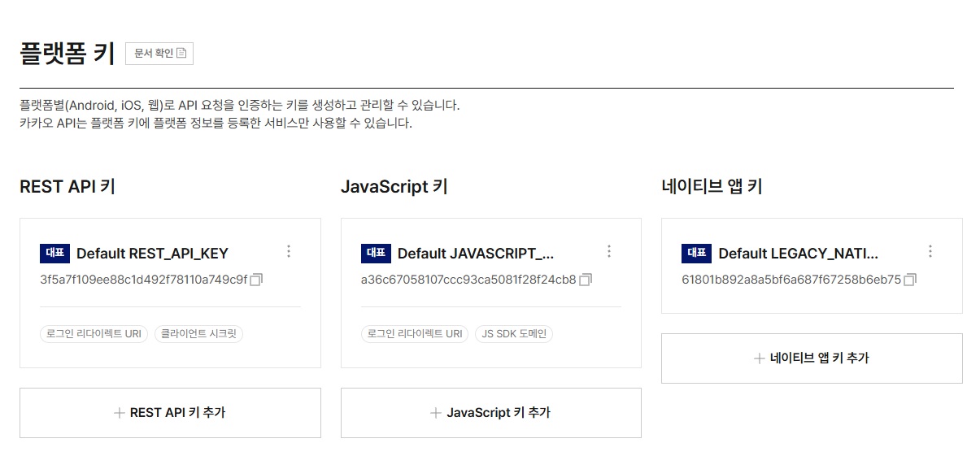
Task: Open more options for Default JAVASCRIPT key
Action: pos(609,252)
